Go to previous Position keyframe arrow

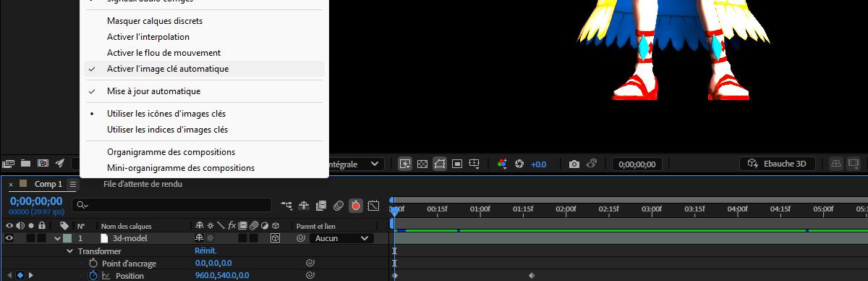coord(9,276)
